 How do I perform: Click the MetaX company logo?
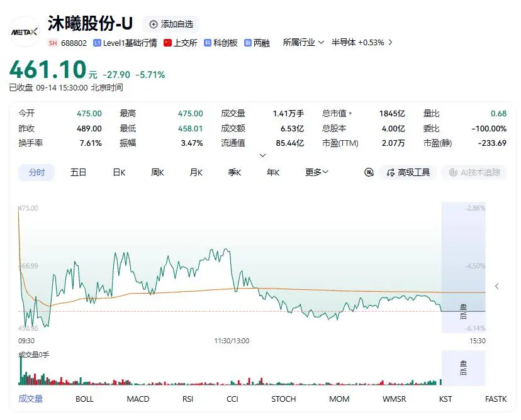point(25,32)
